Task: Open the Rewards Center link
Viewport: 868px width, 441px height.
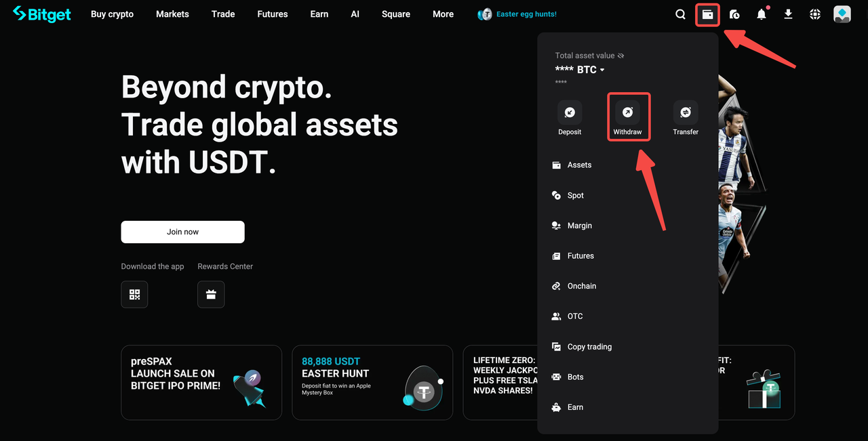Action: pos(224,266)
